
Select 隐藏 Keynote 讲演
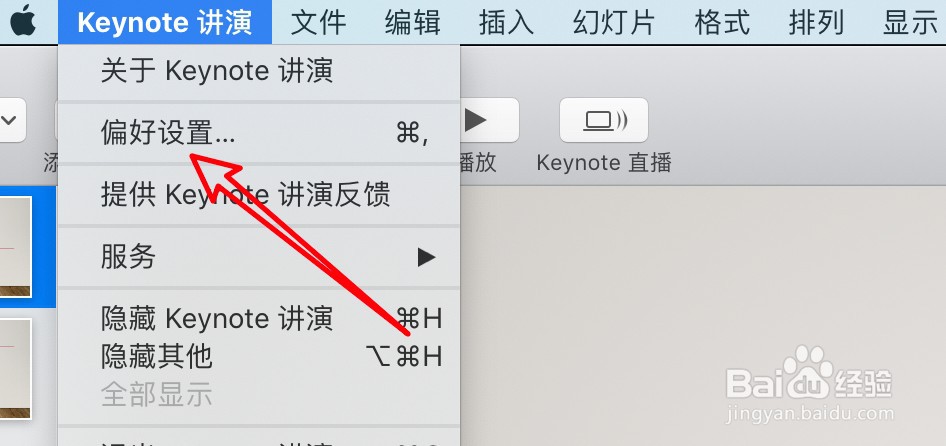click(x=259, y=319)
